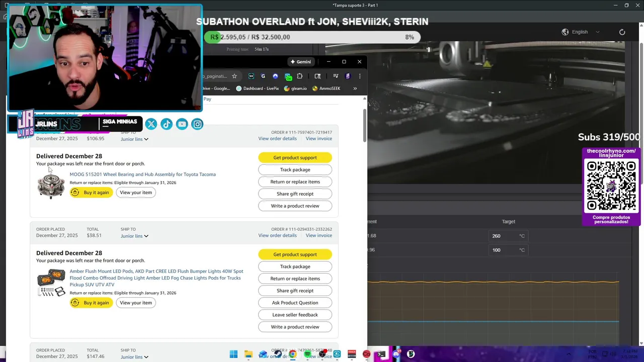
Task: View order details for order 111-7597401-7219417
Action: click(x=277, y=139)
